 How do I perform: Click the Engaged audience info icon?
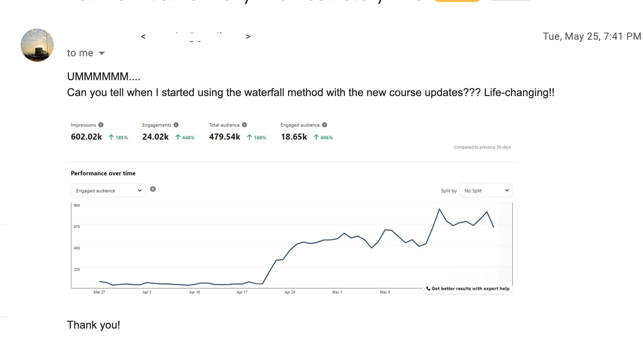[325, 125]
